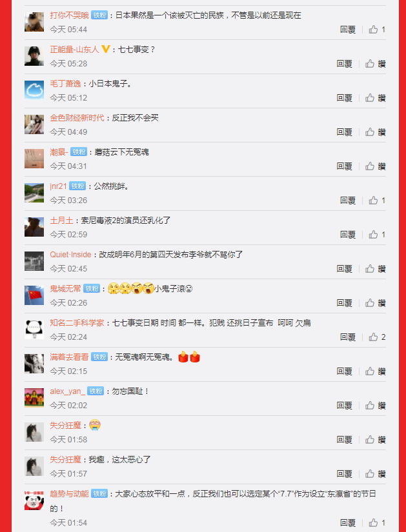
Task: Click 回覆 on Quiet·Inside's comment
Action: (344, 269)
